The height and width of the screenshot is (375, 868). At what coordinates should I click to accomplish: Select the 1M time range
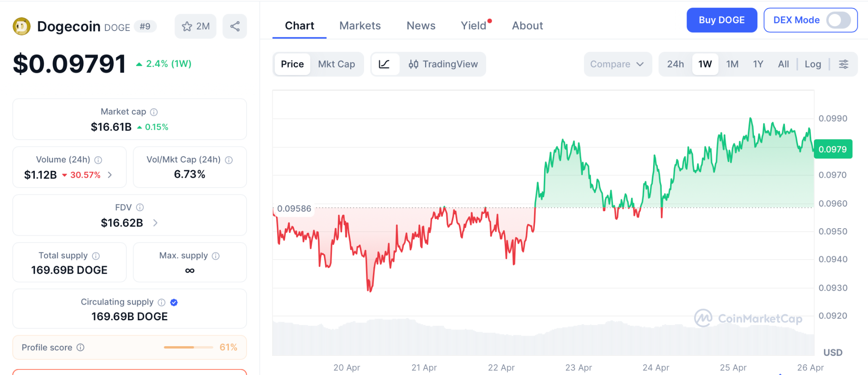[x=732, y=64]
